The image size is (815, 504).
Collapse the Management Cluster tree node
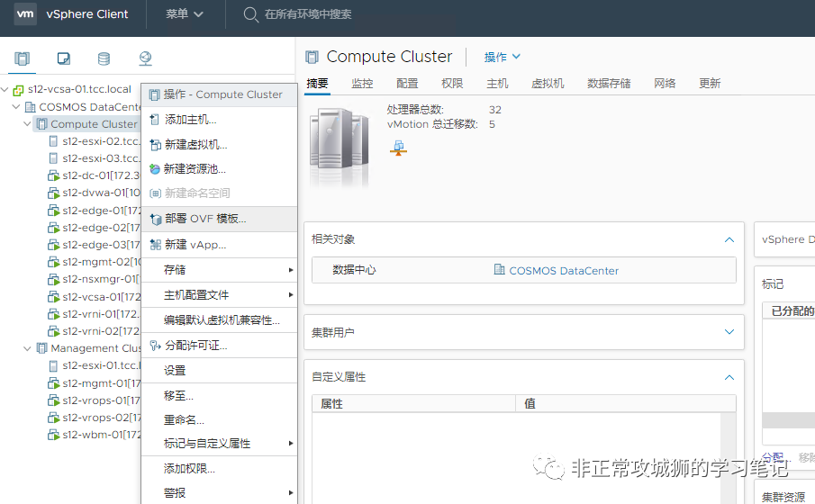coord(28,348)
